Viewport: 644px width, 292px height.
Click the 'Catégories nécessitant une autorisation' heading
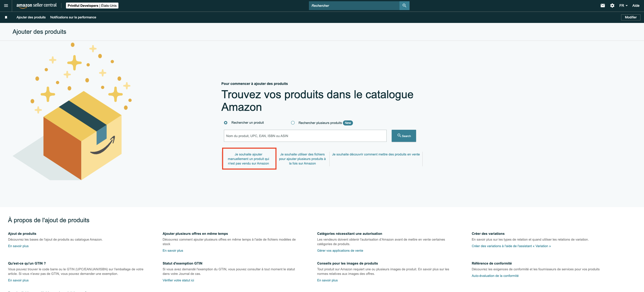[x=349, y=234]
